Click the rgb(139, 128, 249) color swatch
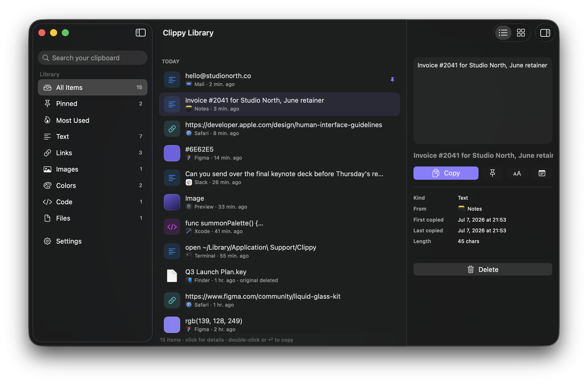This screenshot has width=588, height=384. pyautogui.click(x=172, y=325)
